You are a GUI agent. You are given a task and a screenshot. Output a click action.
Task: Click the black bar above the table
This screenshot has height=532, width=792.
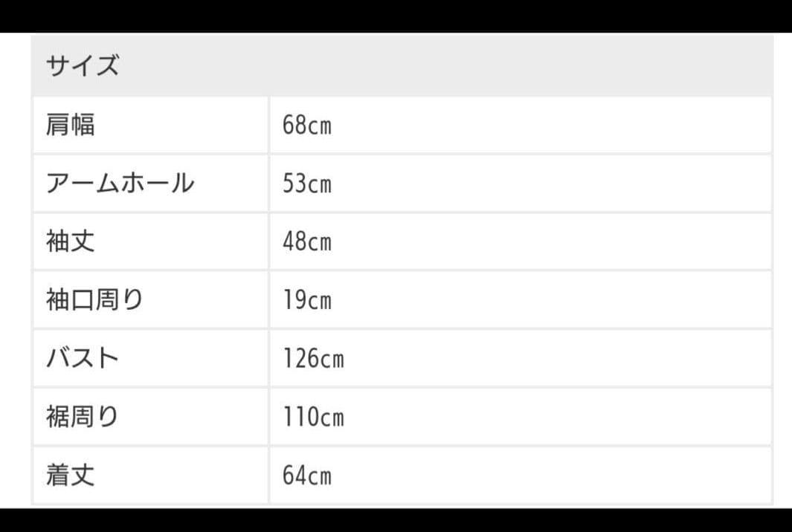tap(396, 15)
